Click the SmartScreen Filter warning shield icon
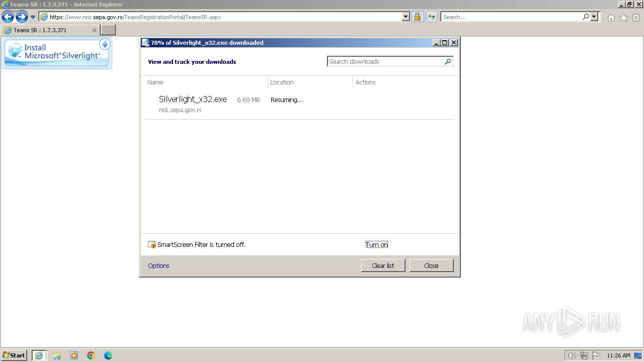The height and width of the screenshot is (362, 644). (152, 245)
